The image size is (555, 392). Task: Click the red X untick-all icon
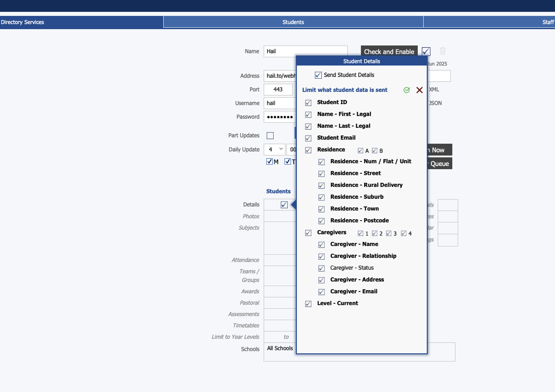(x=419, y=90)
